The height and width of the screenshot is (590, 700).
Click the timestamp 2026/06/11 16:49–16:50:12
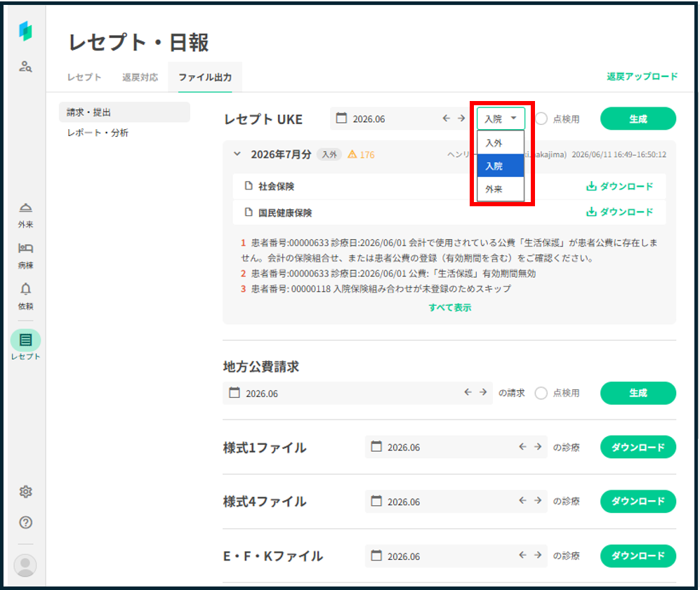(619, 154)
